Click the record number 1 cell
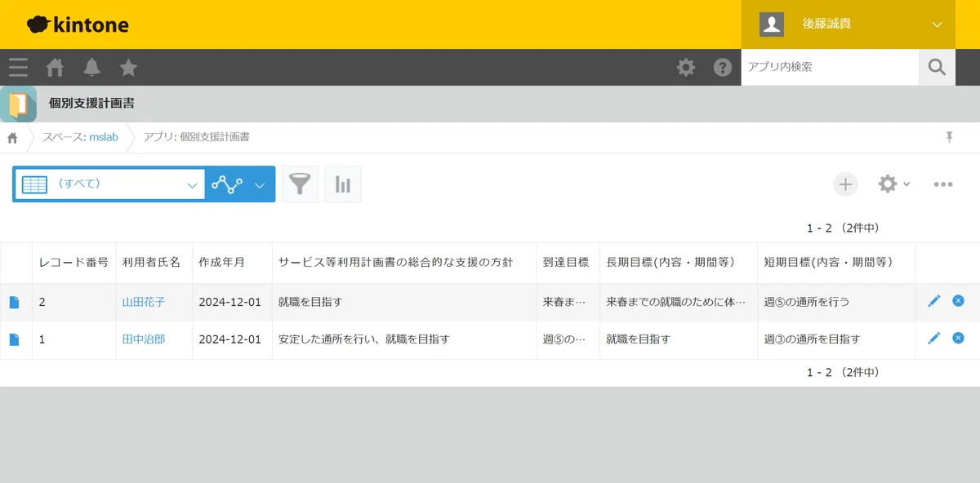The height and width of the screenshot is (483, 980). pos(74,339)
